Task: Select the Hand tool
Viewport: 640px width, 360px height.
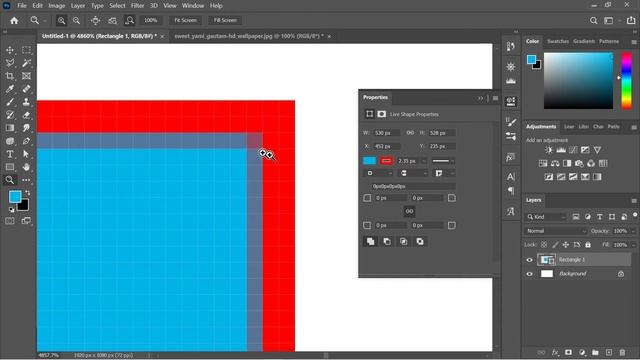Action: 26,167
